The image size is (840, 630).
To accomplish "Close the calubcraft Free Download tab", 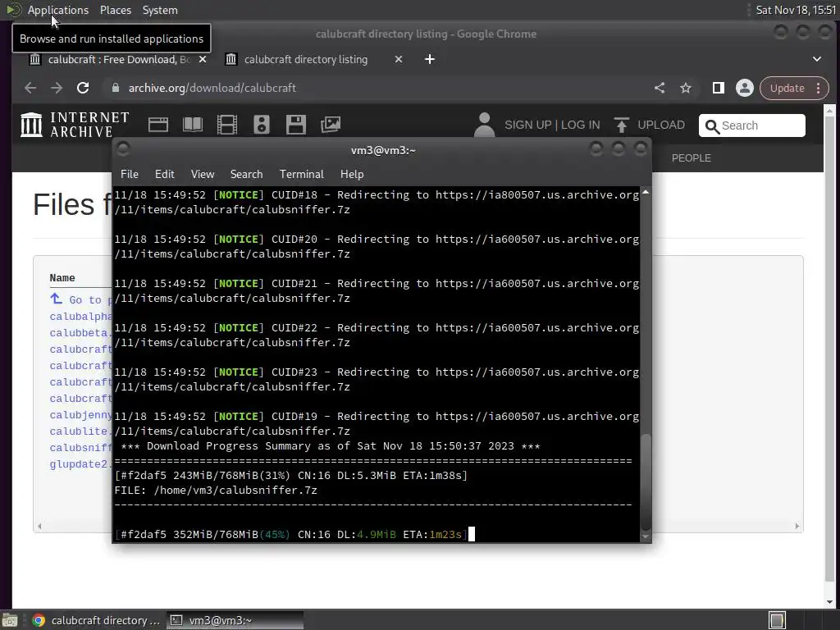I will (203, 59).
